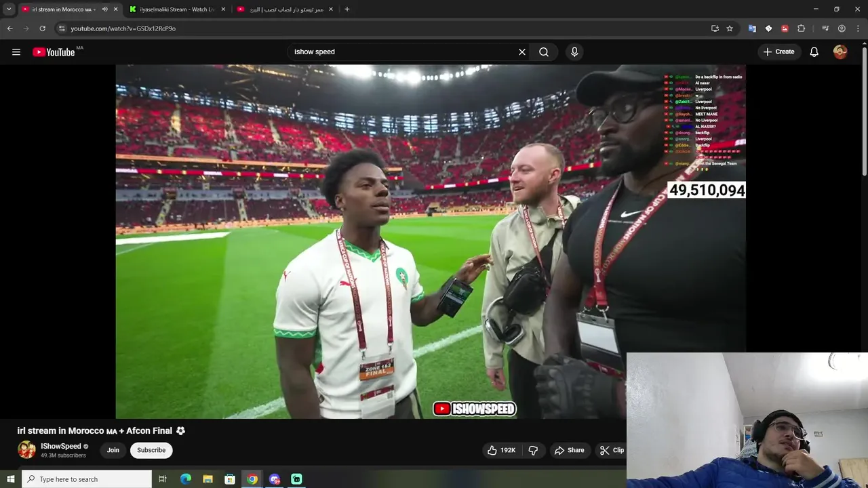Click the Join membership button
868x488 pixels.
click(113, 450)
